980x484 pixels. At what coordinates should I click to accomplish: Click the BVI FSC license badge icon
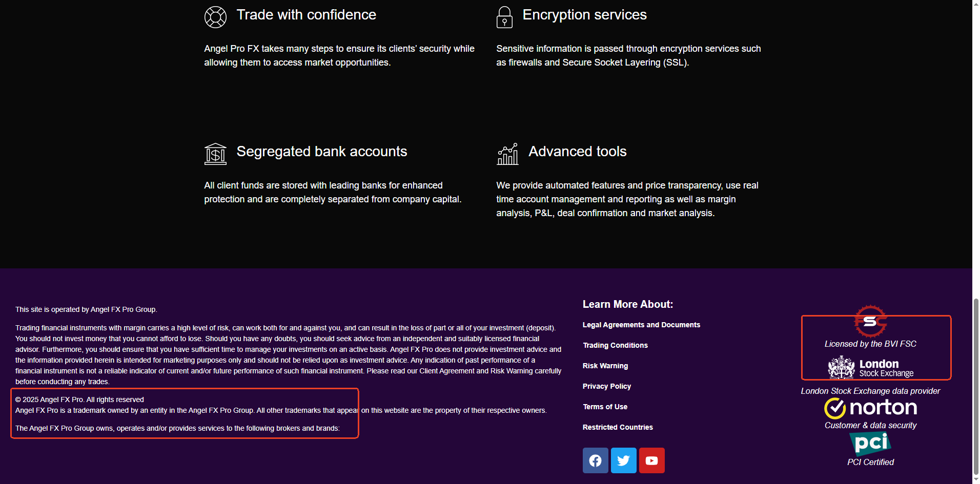pyautogui.click(x=870, y=321)
